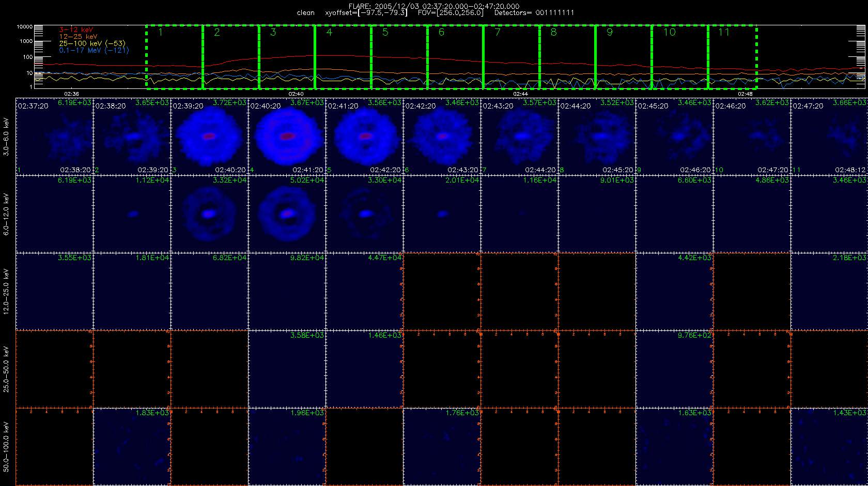
Task: Click the blue 0.1-17 MeV (-121) legend entry
Action: tap(94, 50)
